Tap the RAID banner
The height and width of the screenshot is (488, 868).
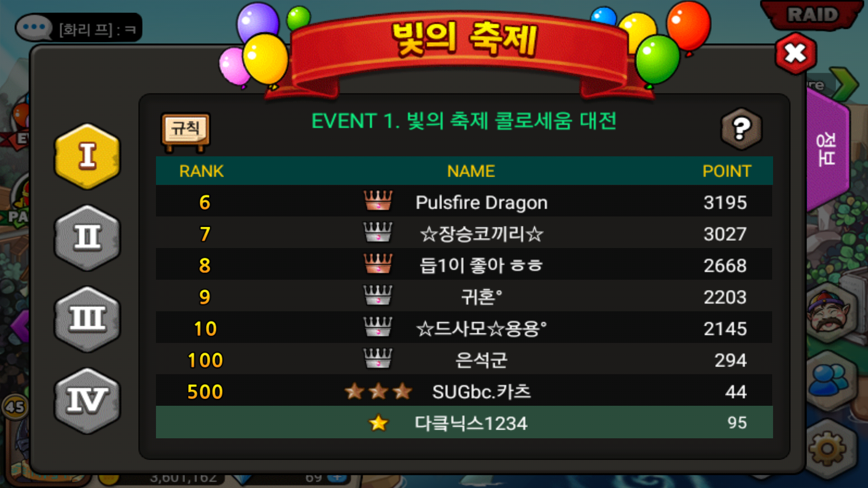(812, 15)
